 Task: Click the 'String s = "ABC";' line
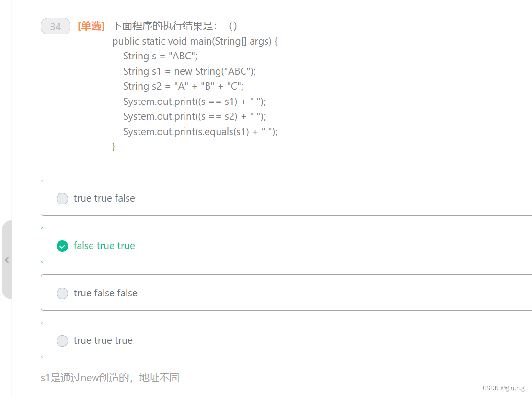coord(160,56)
